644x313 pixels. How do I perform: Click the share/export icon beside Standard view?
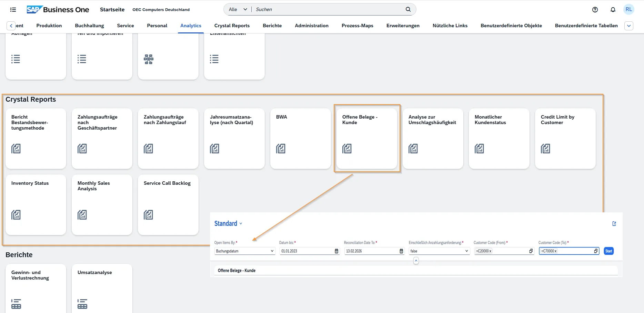coord(614,224)
